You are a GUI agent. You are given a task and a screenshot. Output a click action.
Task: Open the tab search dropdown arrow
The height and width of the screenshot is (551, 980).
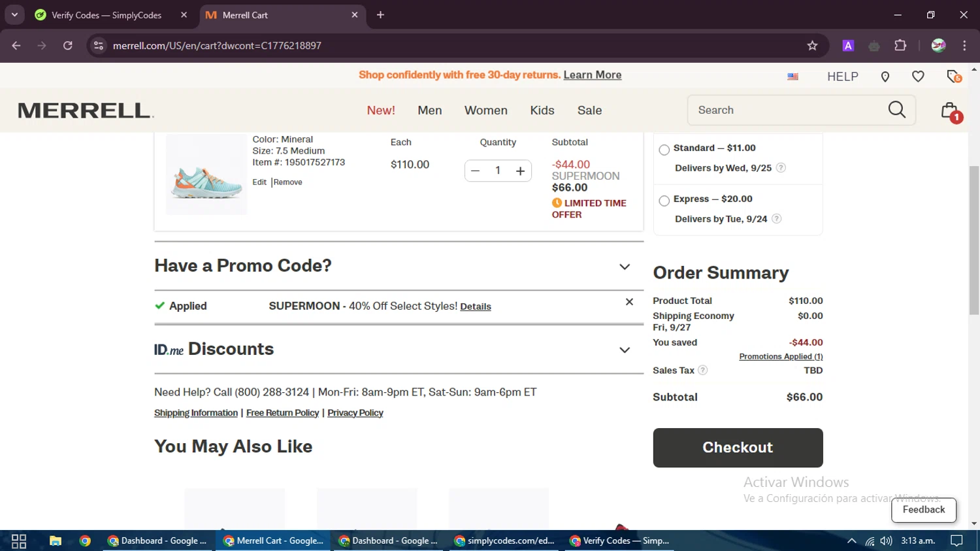[14, 14]
